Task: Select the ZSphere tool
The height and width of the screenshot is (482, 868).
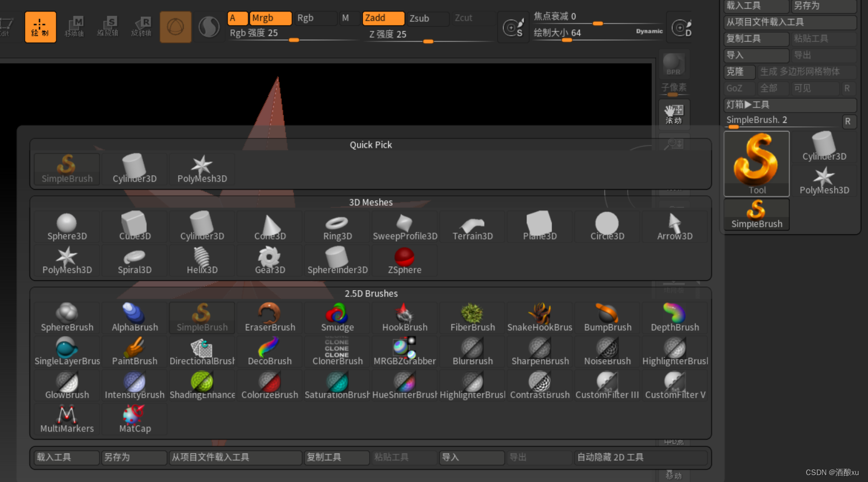Action: point(405,261)
